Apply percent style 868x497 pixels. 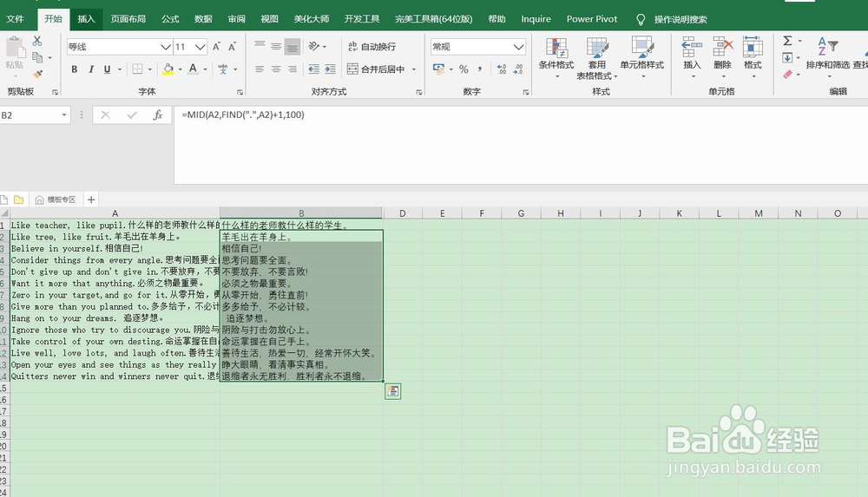(464, 69)
